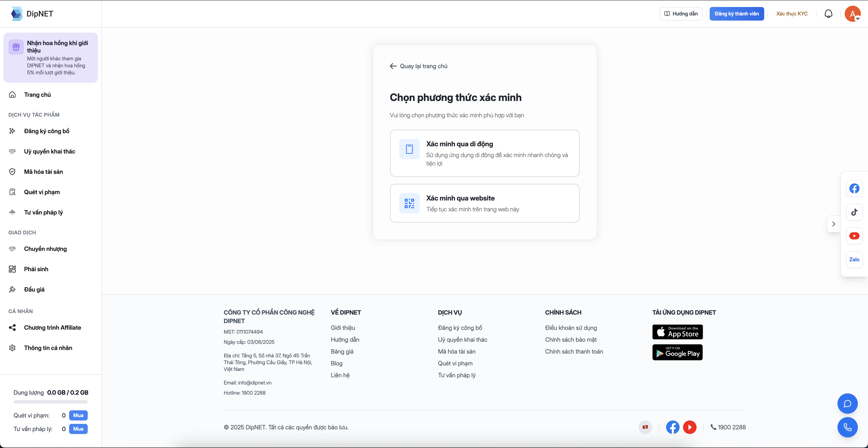868x448 pixels.
Task: Open Chương trình Affiliate in sidebar
Action: pyautogui.click(x=51, y=328)
